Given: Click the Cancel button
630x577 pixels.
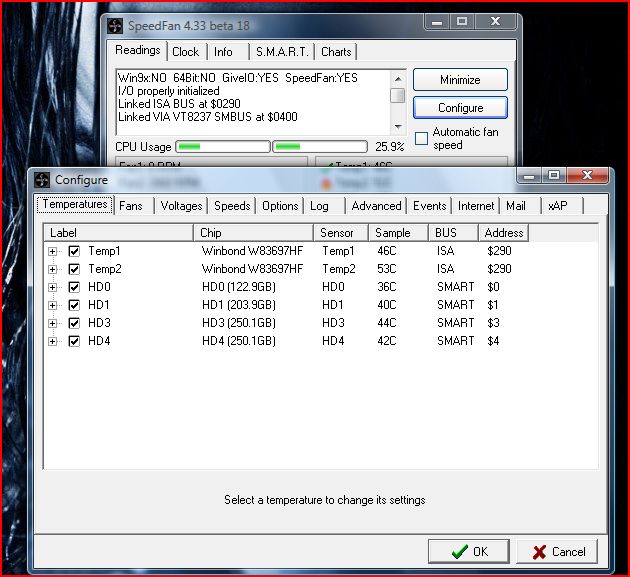Looking at the screenshot, I should pyautogui.click(x=557, y=552).
